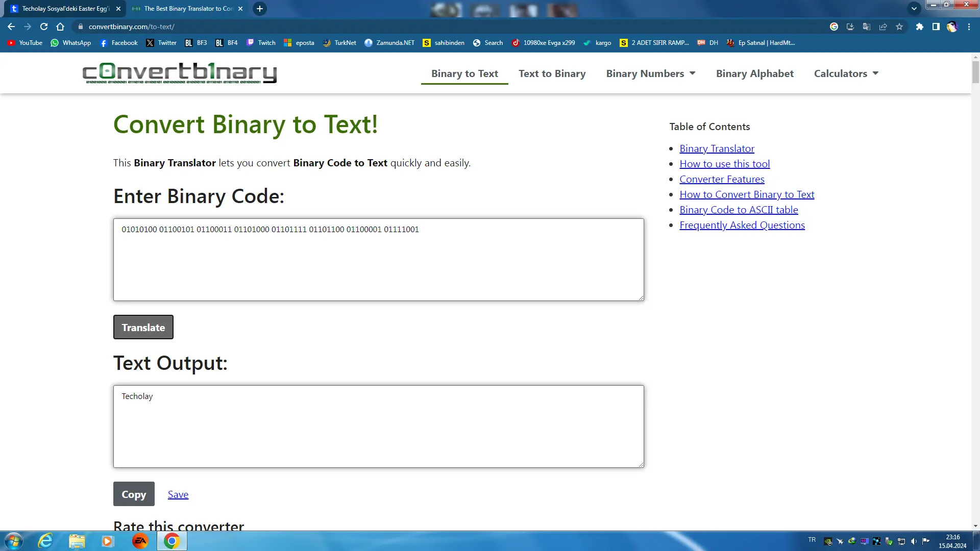
Task: Select the Binary to Text nav item
Action: (464, 73)
